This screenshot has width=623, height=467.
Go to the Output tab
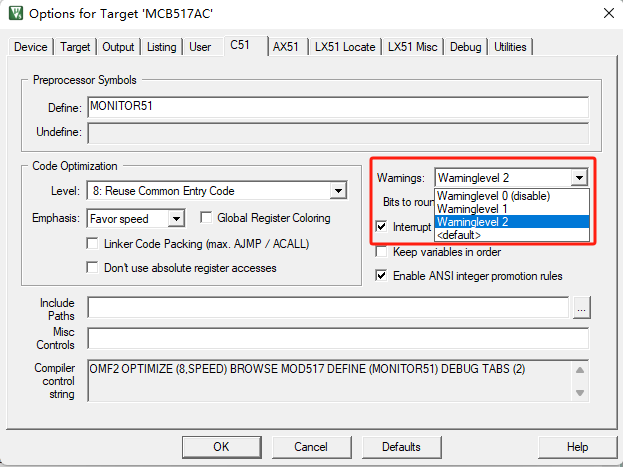pyautogui.click(x=118, y=46)
